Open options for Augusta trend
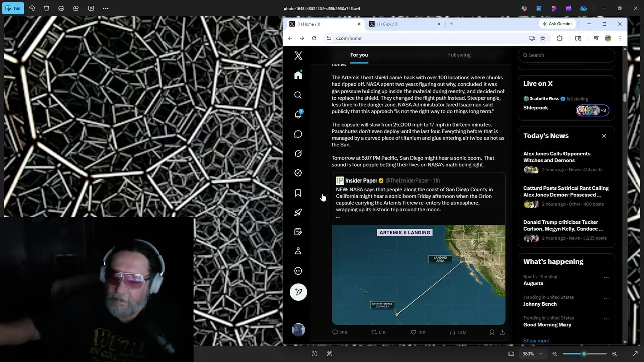The image size is (644, 362). [606, 277]
